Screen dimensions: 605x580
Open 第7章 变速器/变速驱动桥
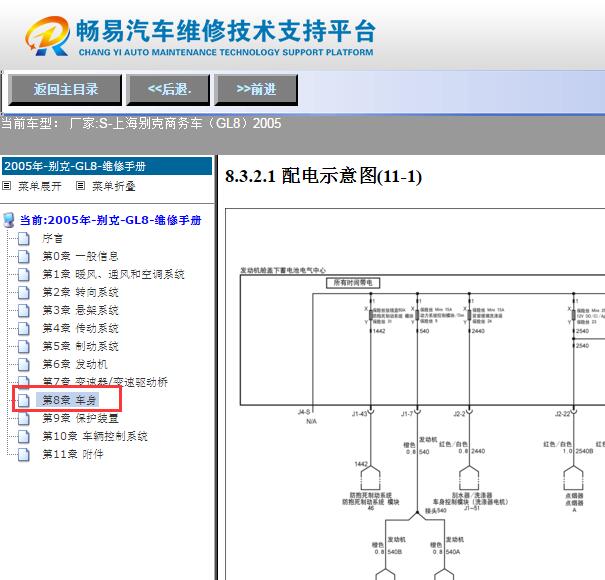105,382
